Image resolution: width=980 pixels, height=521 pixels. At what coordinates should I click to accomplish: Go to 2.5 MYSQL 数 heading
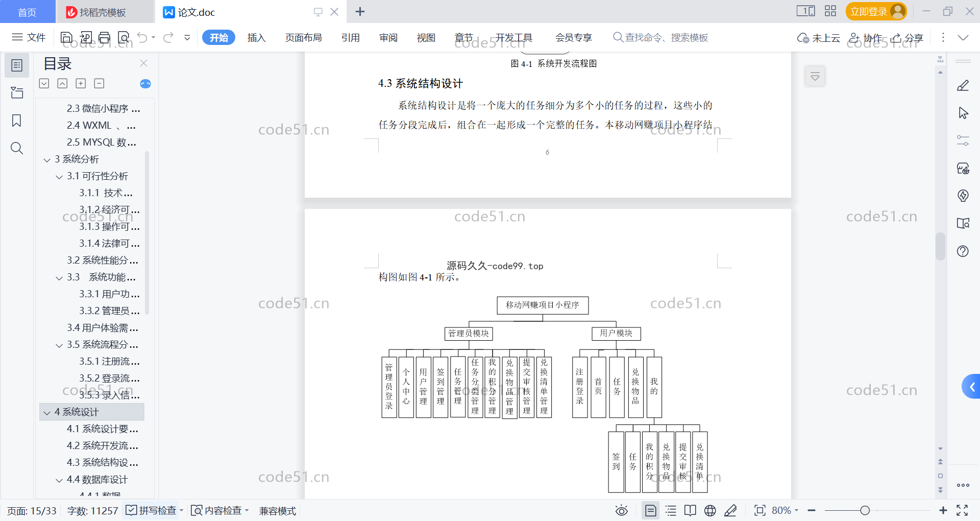click(x=102, y=142)
